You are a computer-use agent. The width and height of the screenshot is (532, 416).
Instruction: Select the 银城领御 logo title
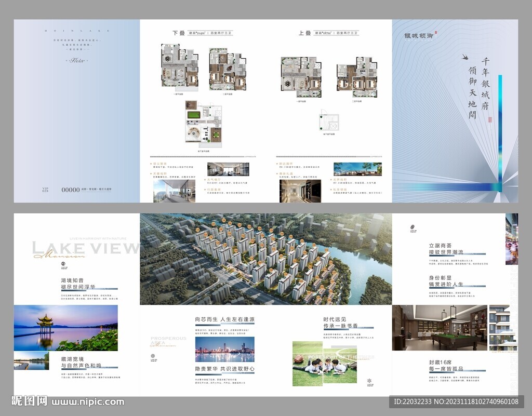[419, 35]
